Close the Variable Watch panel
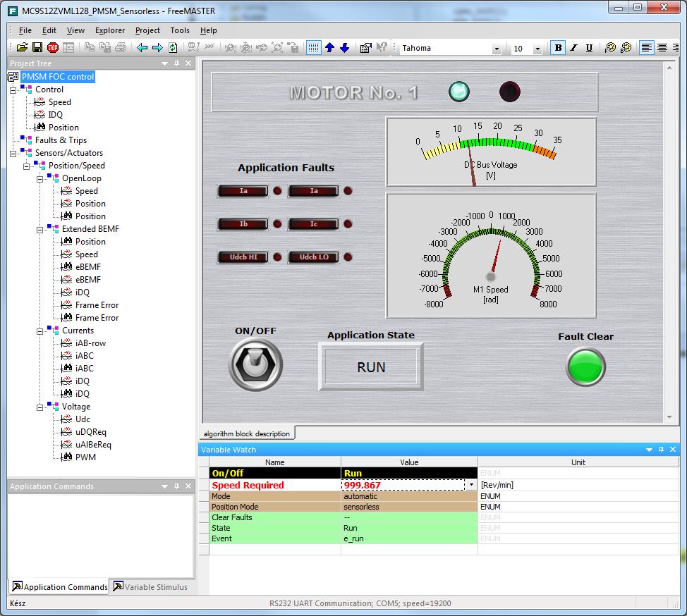The image size is (687, 616). pyautogui.click(x=673, y=450)
